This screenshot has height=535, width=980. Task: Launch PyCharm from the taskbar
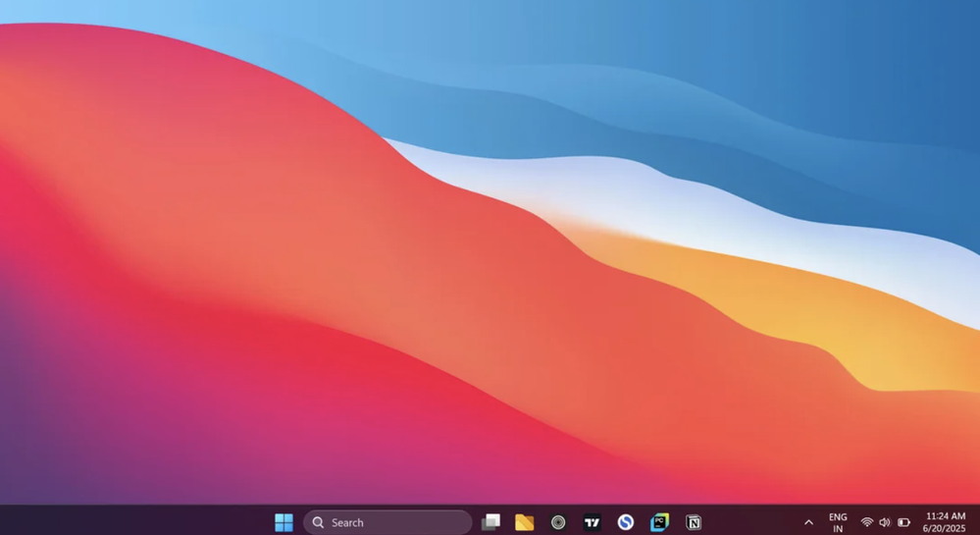[659, 522]
